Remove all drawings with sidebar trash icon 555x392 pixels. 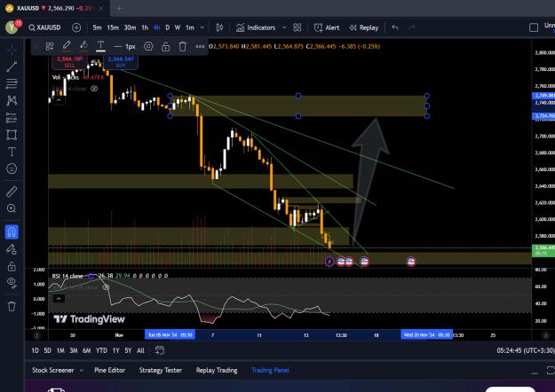point(12,306)
